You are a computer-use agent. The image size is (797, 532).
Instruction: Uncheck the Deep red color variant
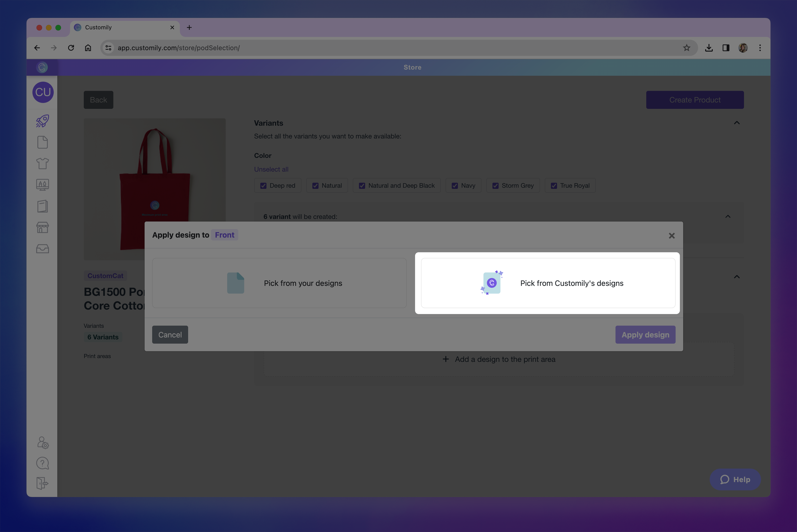pos(263,186)
